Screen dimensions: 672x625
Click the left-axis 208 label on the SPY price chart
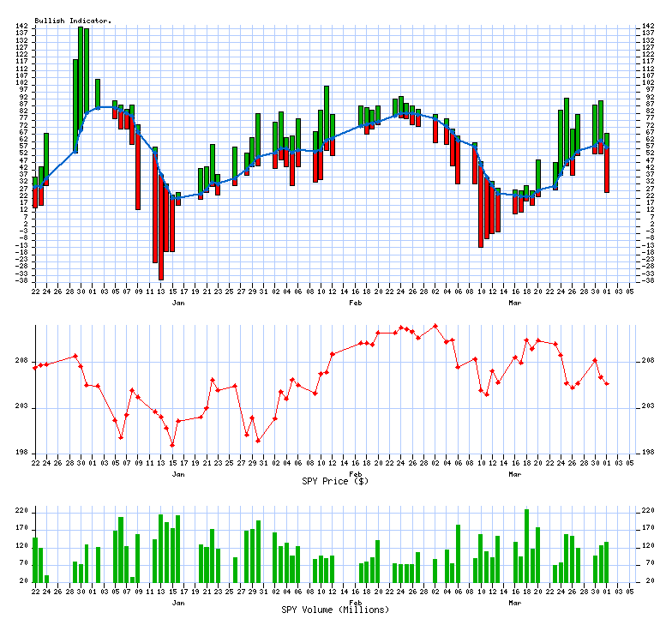(21, 361)
